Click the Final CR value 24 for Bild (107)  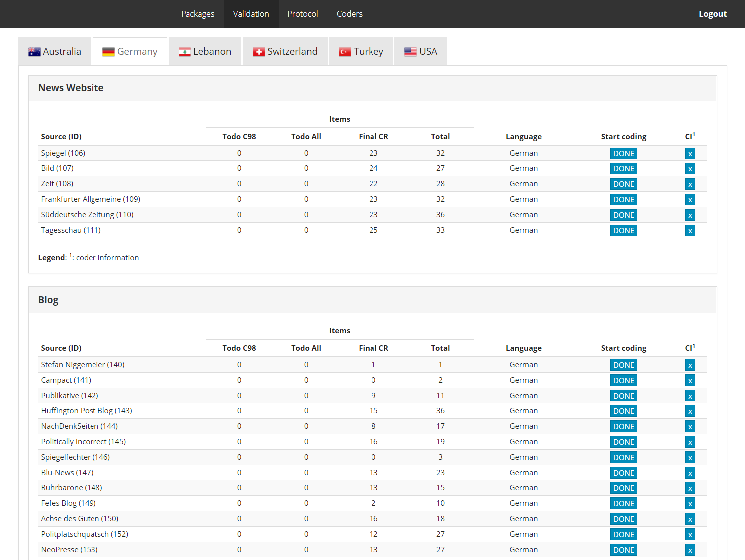pos(373,168)
